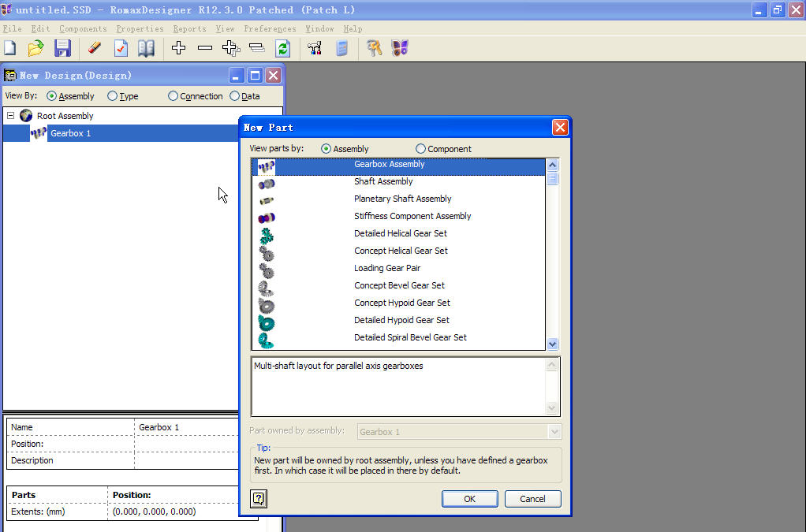The width and height of the screenshot is (806, 532).
Task: Click the description box scrollbar down arrow
Action: pyautogui.click(x=551, y=408)
